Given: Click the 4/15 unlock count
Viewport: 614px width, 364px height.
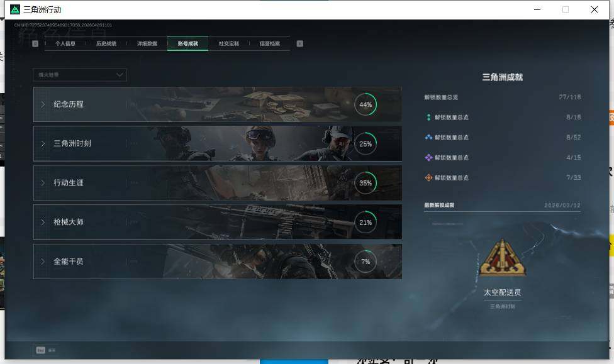Looking at the screenshot, I should (x=573, y=157).
